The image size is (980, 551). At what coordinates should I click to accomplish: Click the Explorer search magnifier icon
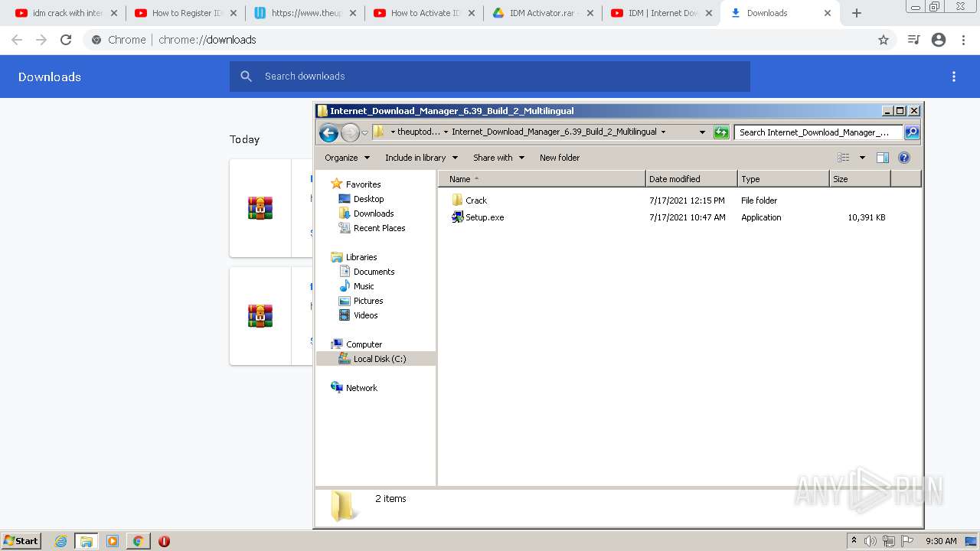point(912,132)
